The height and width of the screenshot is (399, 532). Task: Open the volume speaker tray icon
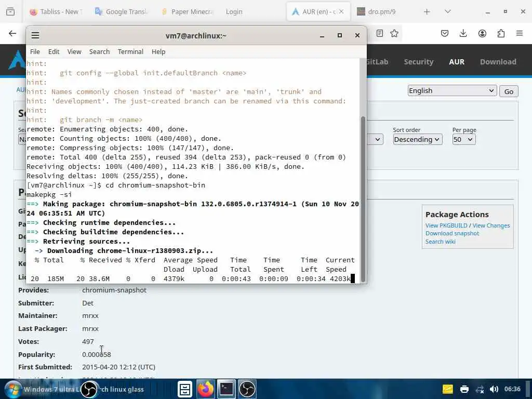point(494,389)
